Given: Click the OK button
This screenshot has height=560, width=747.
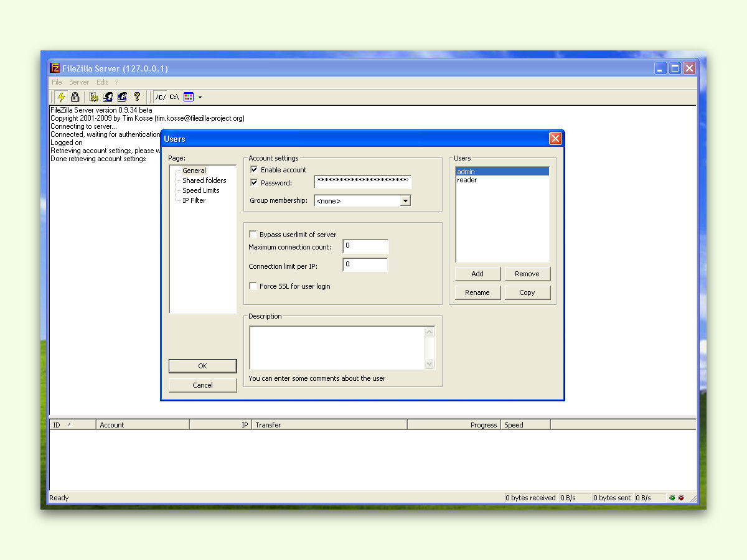Looking at the screenshot, I should point(202,366).
